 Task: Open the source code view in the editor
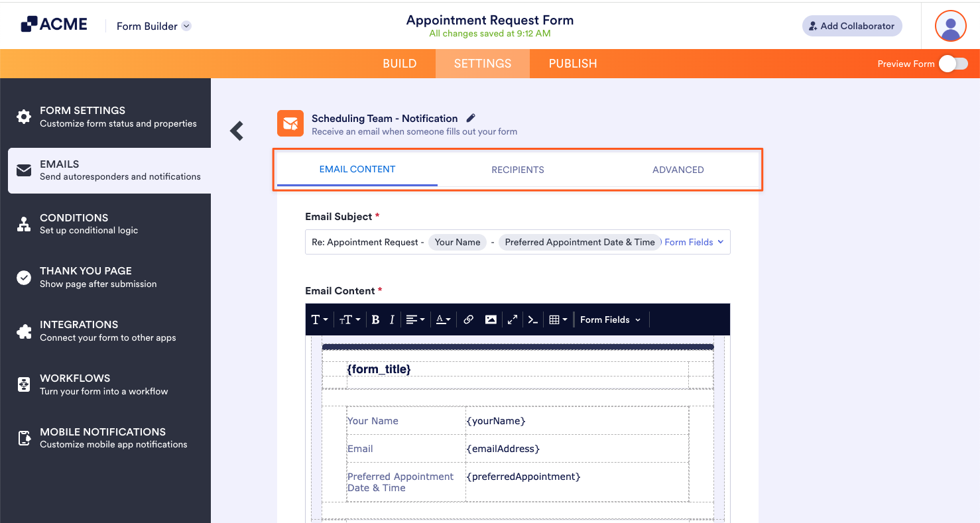click(x=533, y=320)
